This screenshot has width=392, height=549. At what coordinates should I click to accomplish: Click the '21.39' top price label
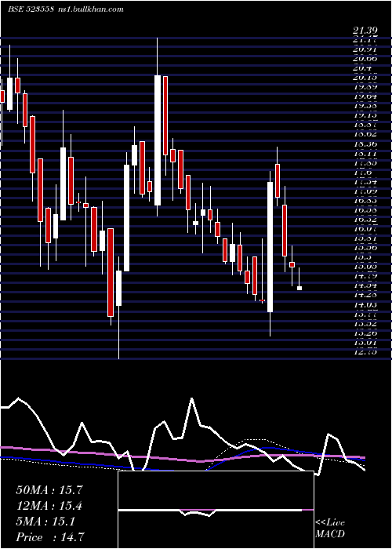coord(365,31)
